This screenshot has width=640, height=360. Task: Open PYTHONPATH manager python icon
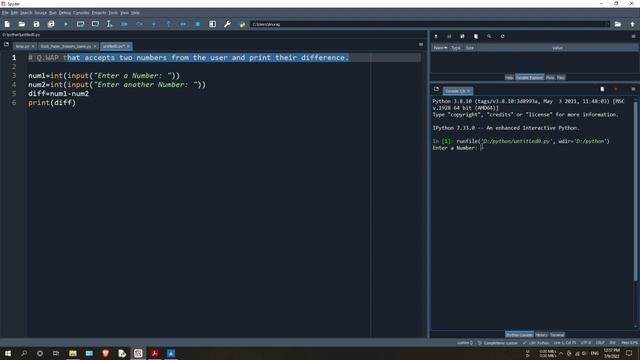point(242,24)
